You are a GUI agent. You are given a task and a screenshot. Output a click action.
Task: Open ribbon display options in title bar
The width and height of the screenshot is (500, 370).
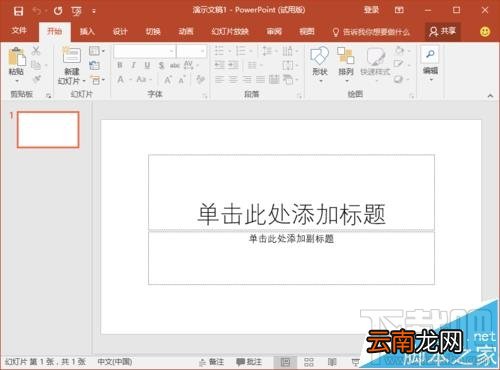[399, 10]
